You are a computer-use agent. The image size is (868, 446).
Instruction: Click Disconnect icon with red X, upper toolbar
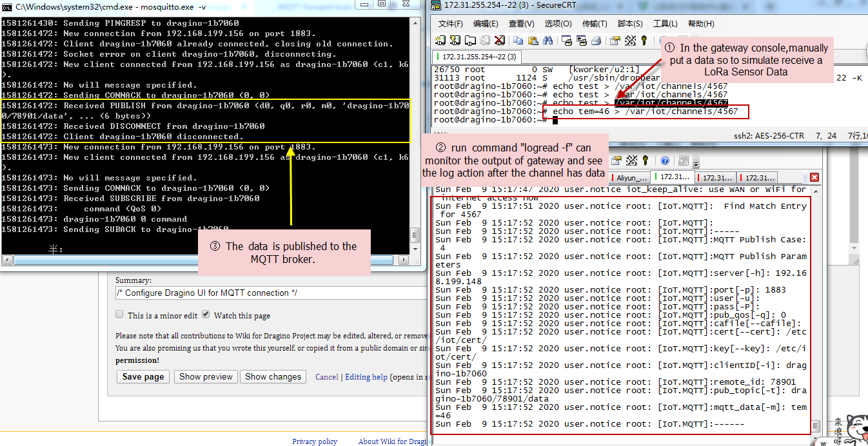coord(500,41)
